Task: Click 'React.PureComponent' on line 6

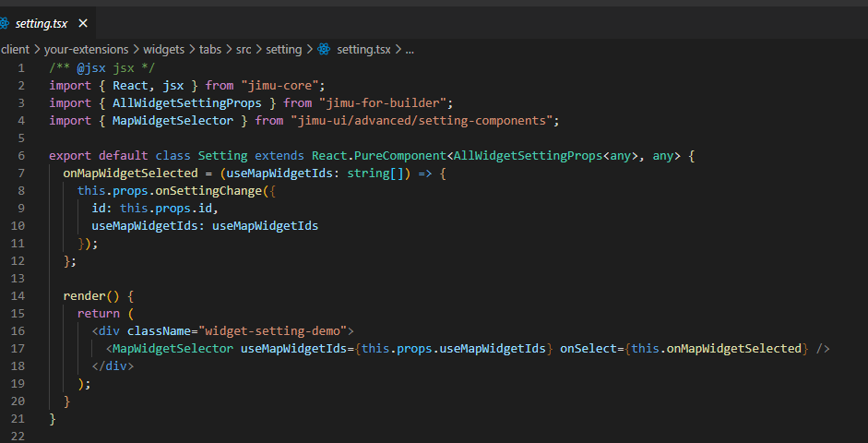Action: 379,156
